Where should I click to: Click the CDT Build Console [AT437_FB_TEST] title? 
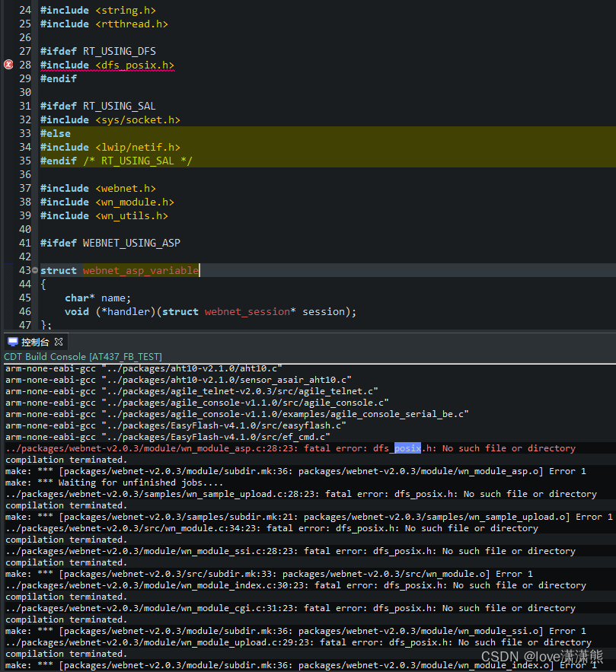[x=83, y=356]
